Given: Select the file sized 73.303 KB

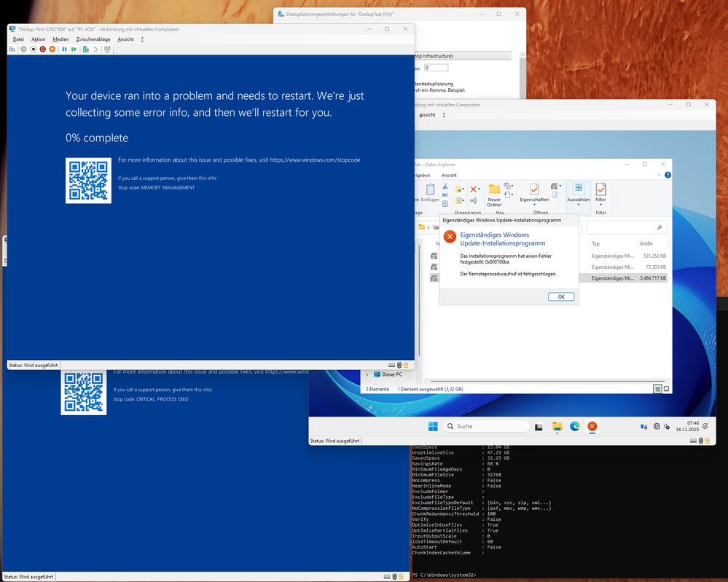Looking at the screenshot, I should pyautogui.click(x=549, y=267).
